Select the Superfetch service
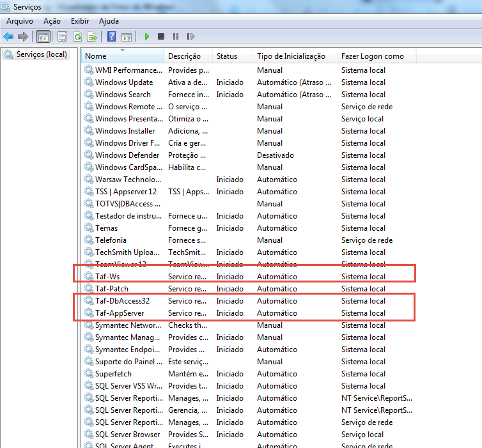The image size is (482, 448). [x=249, y=374]
